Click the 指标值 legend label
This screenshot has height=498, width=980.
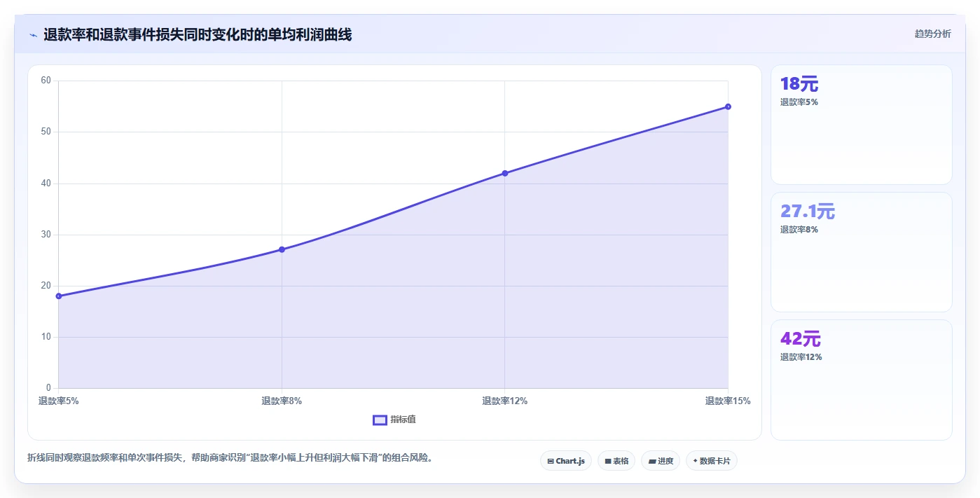(403, 420)
